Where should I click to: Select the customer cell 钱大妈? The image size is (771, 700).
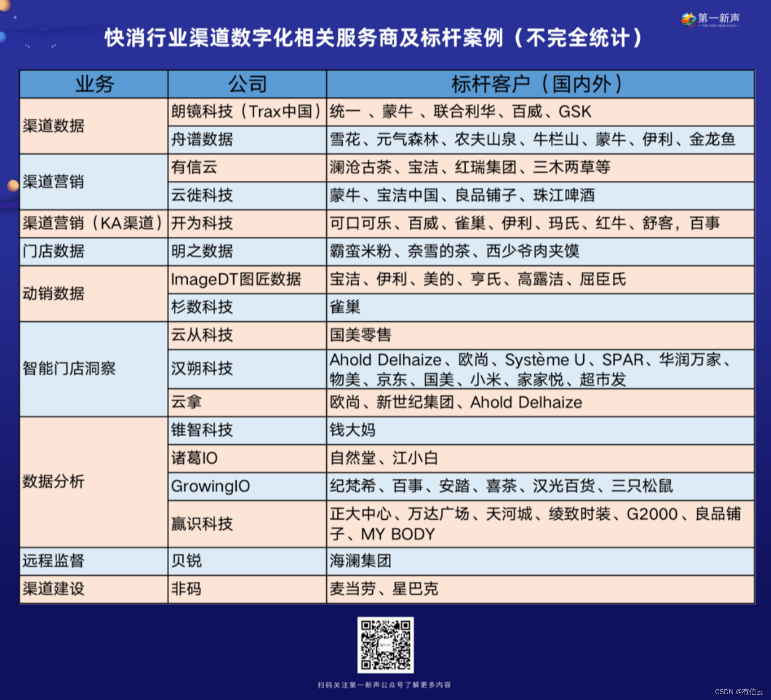point(541,430)
